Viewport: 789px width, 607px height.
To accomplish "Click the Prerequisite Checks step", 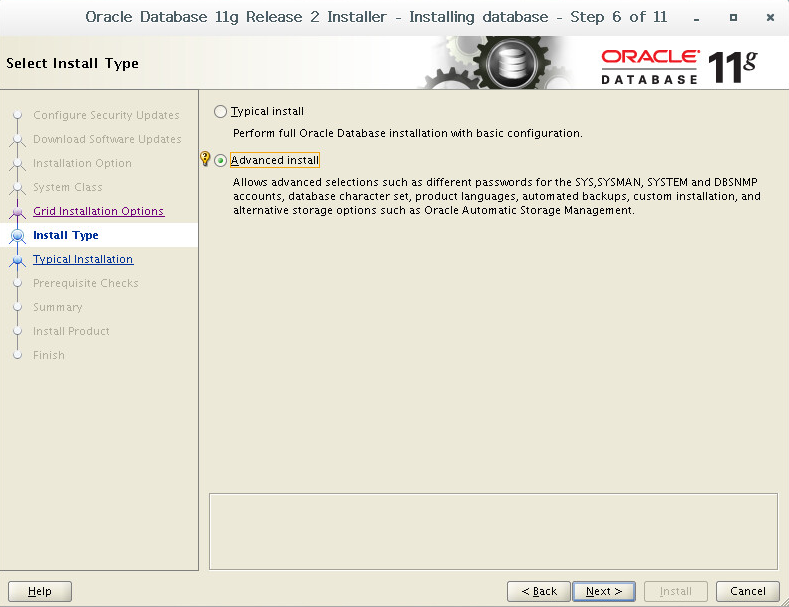I will (86, 283).
